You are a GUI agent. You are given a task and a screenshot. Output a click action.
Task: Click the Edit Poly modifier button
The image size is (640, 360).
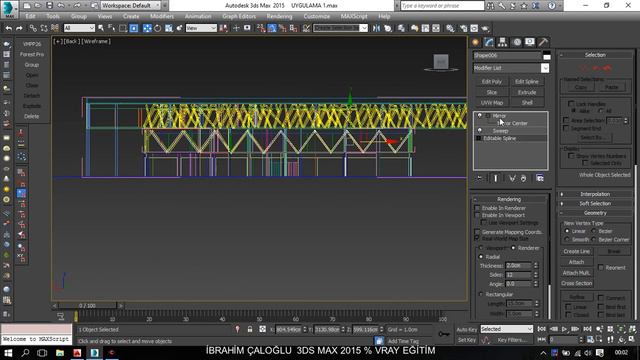[x=492, y=82]
